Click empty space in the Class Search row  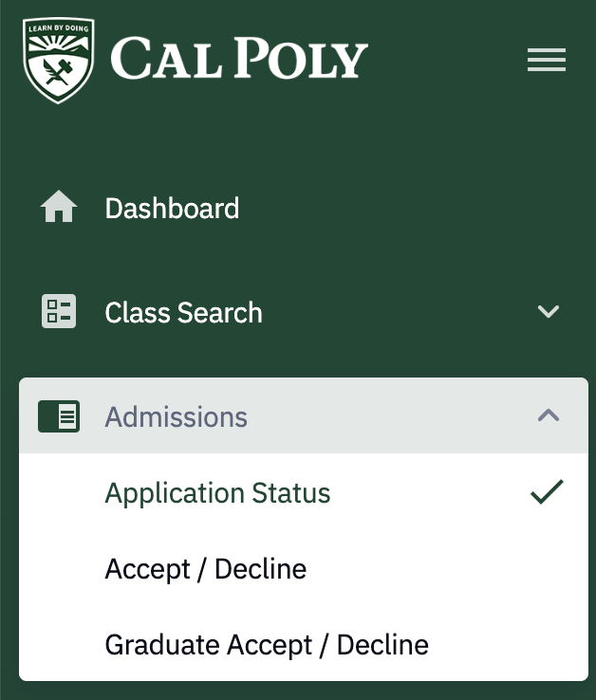click(x=399, y=312)
